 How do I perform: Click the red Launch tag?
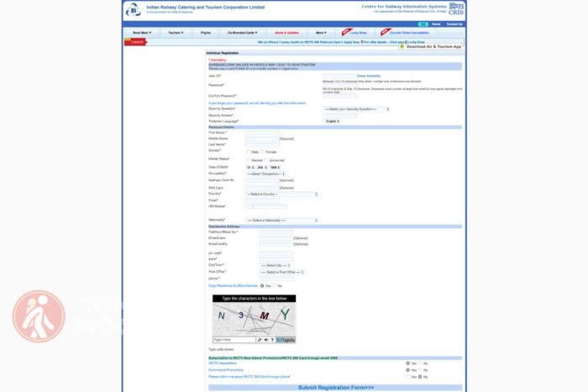click(x=136, y=42)
